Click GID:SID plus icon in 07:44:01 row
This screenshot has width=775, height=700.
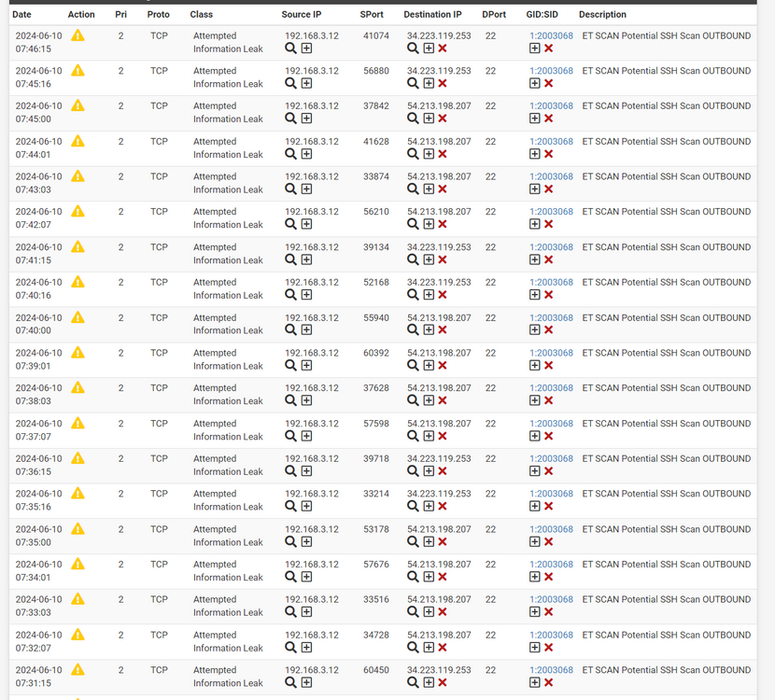(534, 154)
